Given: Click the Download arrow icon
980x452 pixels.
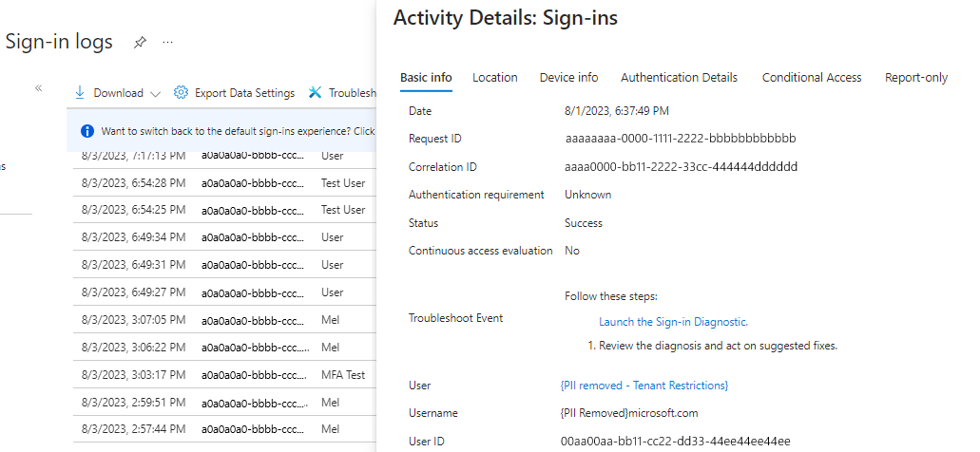Looking at the screenshot, I should [81, 92].
